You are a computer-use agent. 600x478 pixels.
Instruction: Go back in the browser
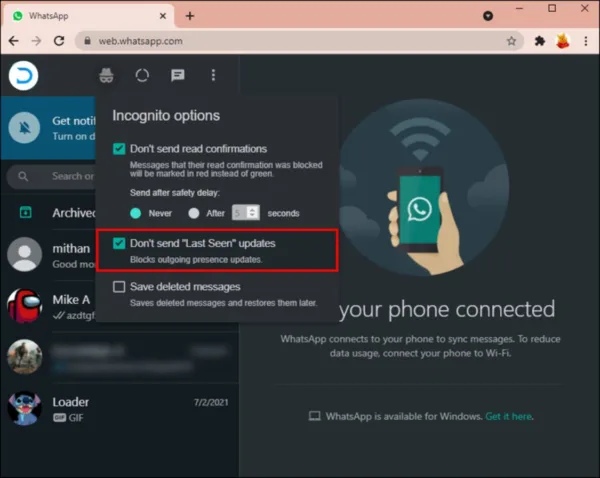click(x=14, y=41)
